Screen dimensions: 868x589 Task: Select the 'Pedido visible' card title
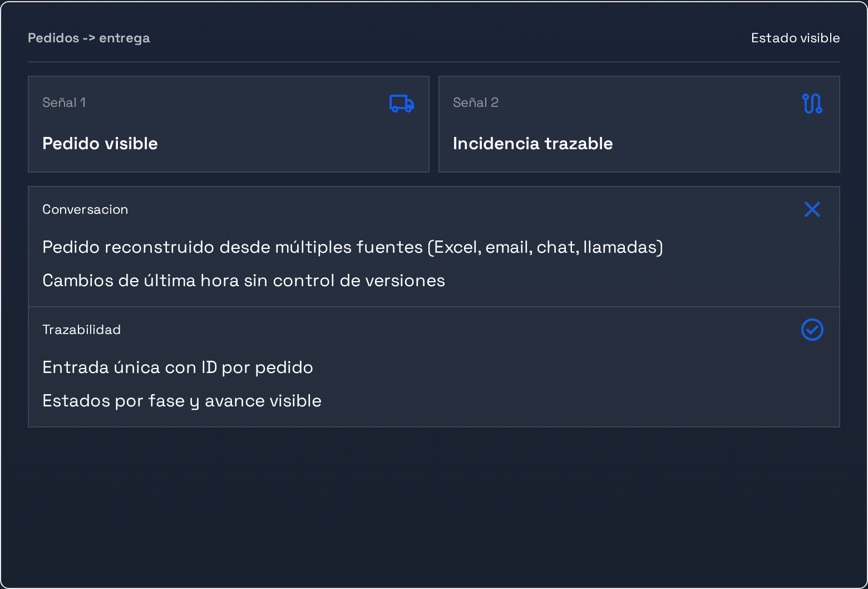[x=100, y=144]
